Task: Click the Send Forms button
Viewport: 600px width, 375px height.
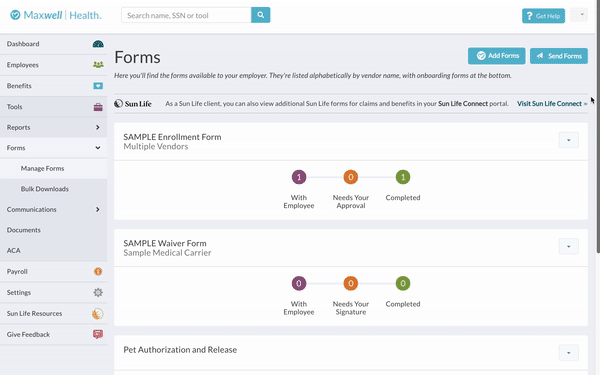Action: [x=559, y=56]
